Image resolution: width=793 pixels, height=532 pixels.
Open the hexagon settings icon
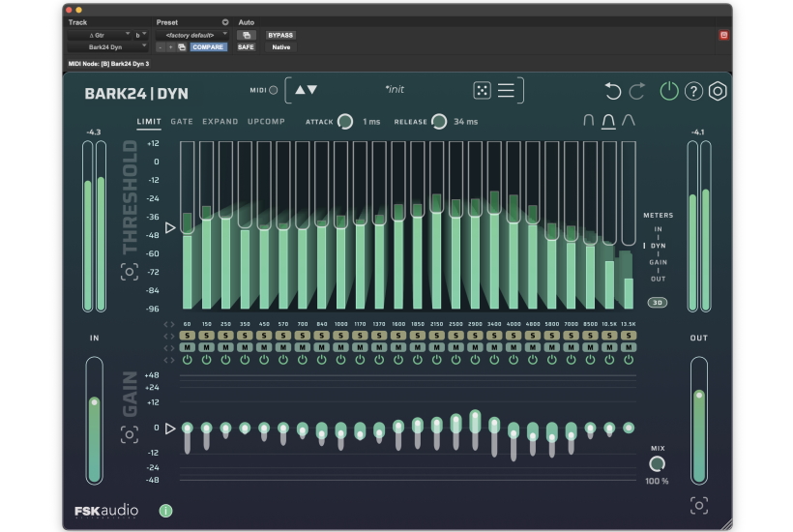coord(718,92)
